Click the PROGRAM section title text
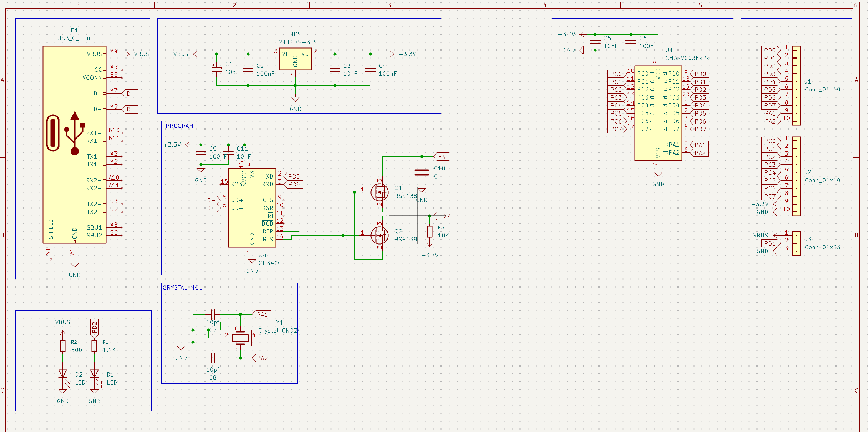Screen dimensions: 868x432 (x=179, y=126)
